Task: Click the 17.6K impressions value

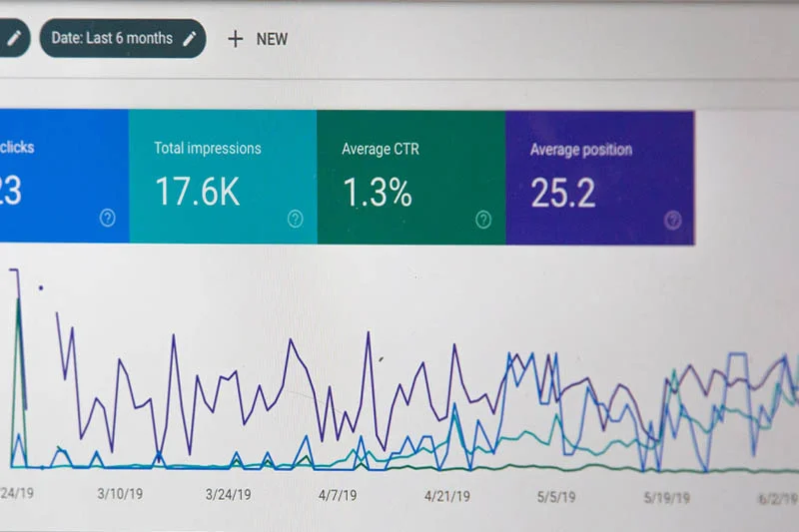Action: [197, 192]
